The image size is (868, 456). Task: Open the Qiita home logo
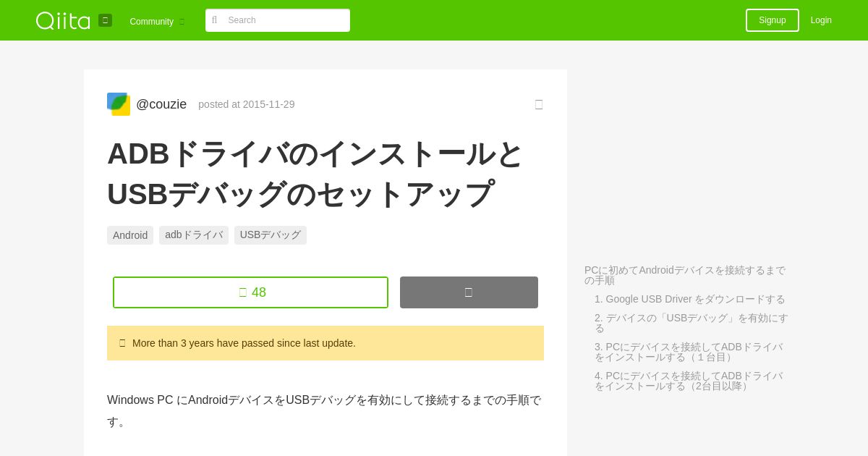(63, 20)
